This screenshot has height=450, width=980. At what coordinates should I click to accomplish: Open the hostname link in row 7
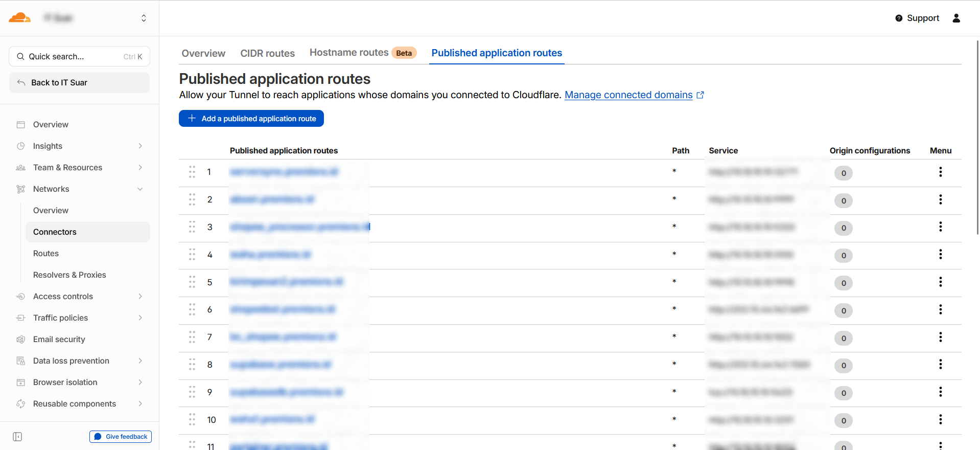point(283,337)
